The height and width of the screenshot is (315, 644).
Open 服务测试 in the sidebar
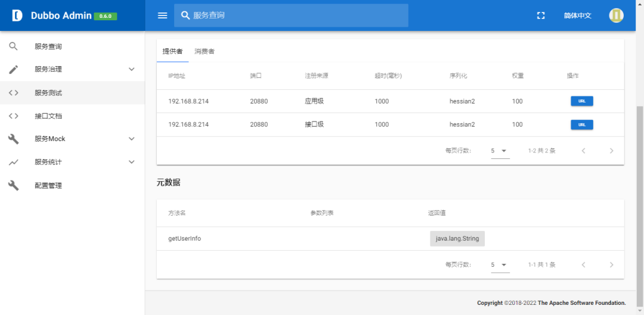click(x=72, y=93)
